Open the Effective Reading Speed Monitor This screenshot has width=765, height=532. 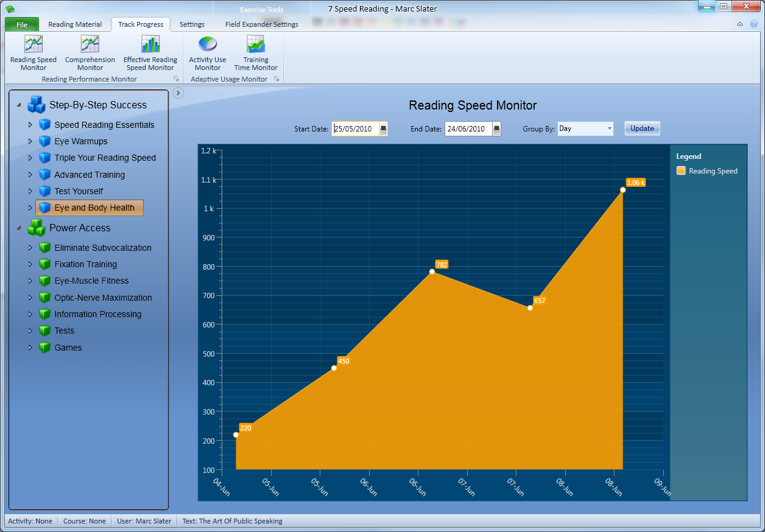(x=150, y=46)
